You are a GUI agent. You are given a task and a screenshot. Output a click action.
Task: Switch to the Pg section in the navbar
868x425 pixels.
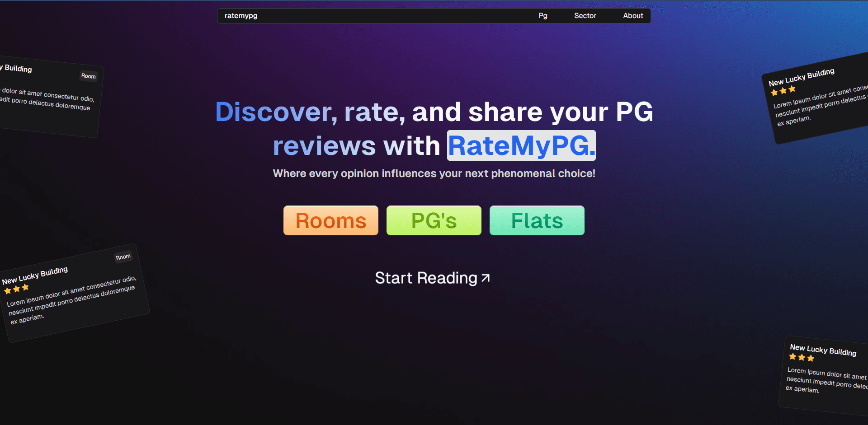[542, 15]
